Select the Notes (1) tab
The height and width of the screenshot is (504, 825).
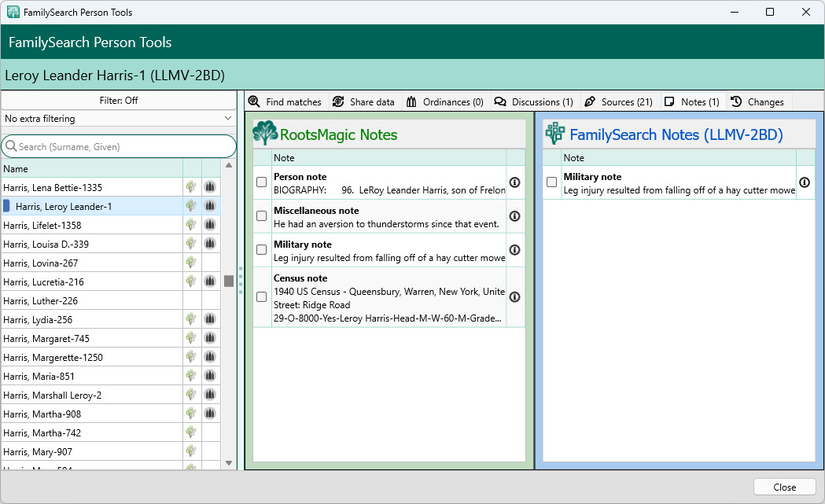coord(692,101)
